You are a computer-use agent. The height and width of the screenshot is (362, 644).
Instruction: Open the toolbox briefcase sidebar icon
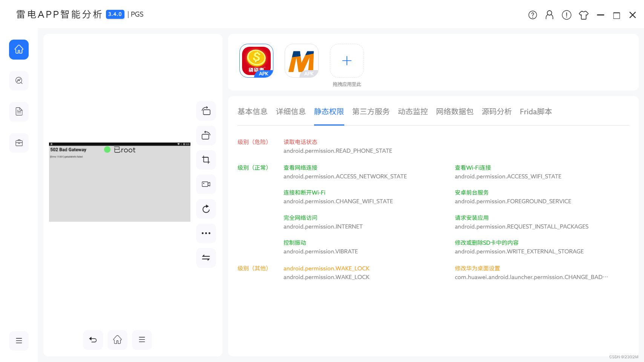tap(19, 143)
